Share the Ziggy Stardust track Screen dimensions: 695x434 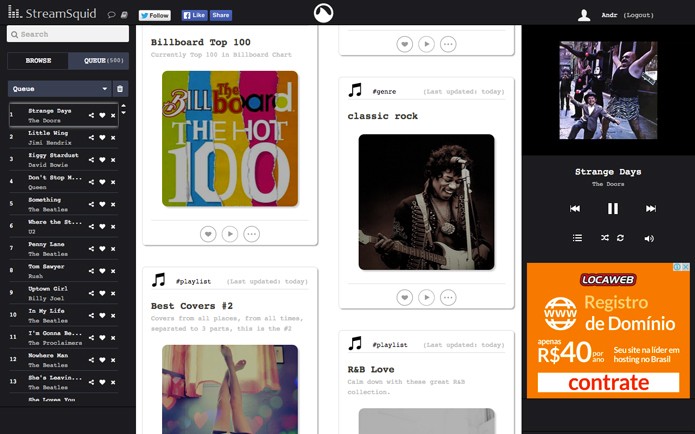coord(91,160)
